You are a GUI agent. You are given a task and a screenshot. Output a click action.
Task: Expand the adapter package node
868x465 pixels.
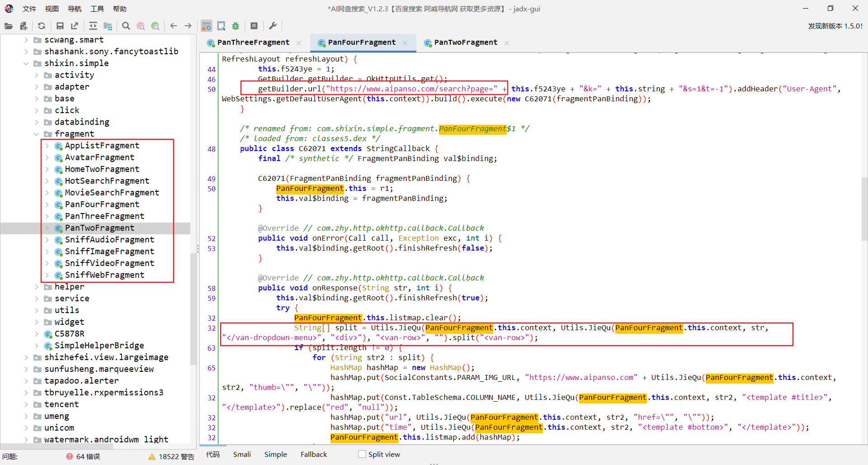(x=36, y=87)
